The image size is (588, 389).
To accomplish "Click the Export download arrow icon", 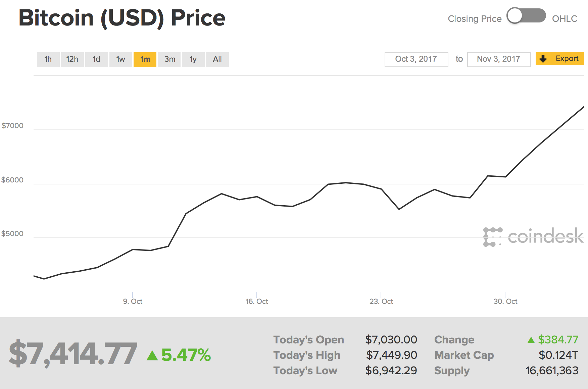I will (543, 59).
